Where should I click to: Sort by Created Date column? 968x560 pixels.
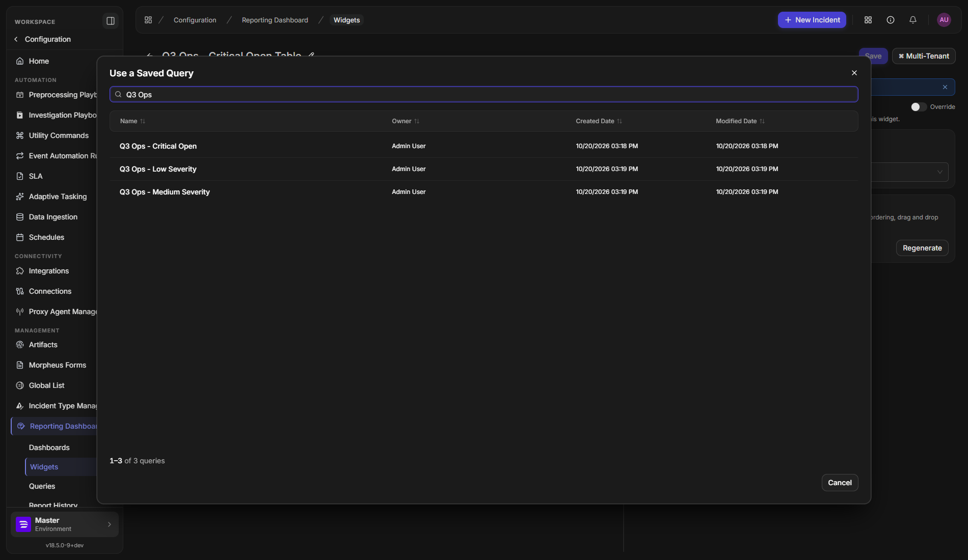pos(599,121)
